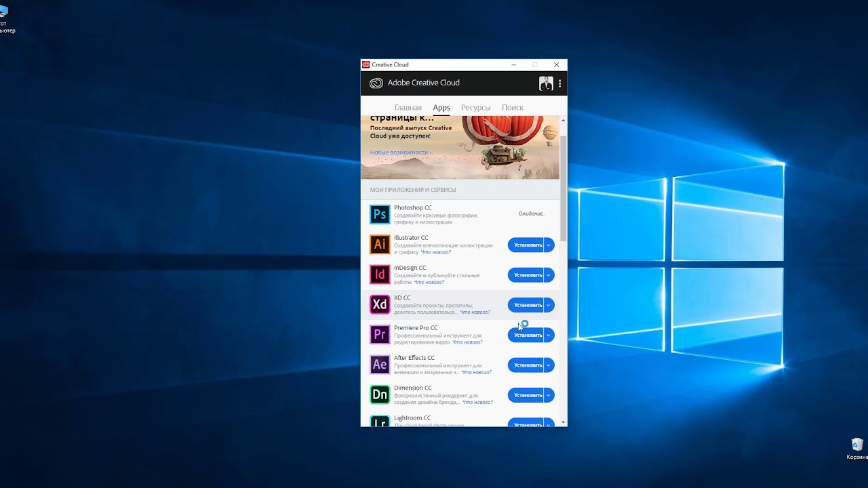Expand install options for XD CC

(549, 305)
